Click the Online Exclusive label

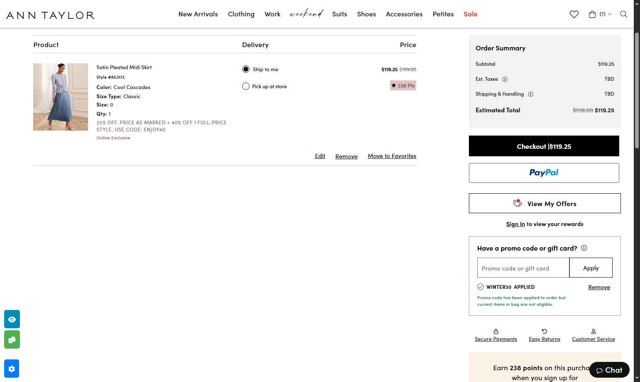(113, 138)
